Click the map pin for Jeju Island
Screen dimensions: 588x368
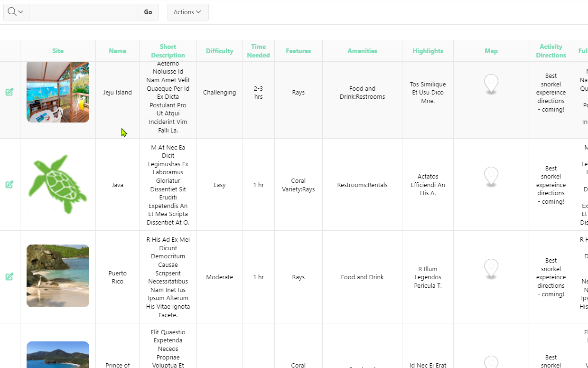pos(491,85)
